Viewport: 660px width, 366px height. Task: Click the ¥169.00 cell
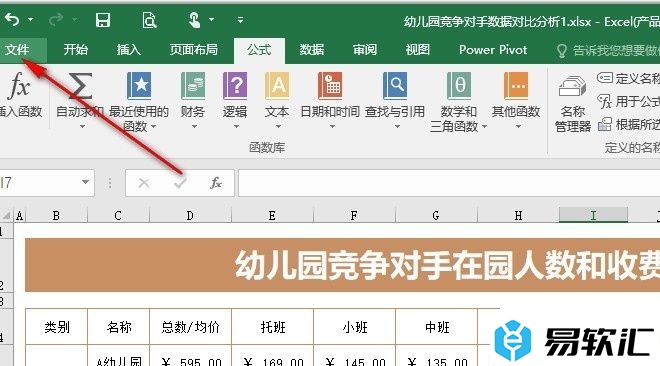(272, 356)
